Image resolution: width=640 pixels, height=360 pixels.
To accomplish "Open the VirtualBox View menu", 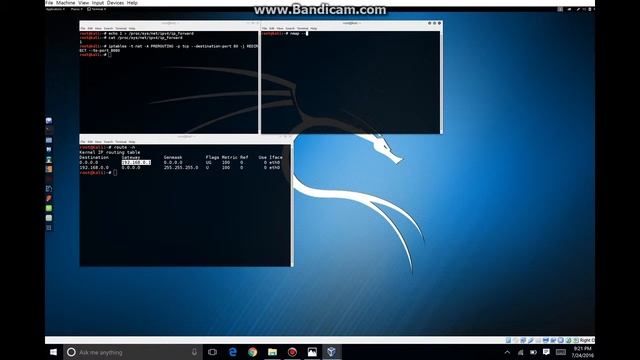I will (x=83, y=3).
